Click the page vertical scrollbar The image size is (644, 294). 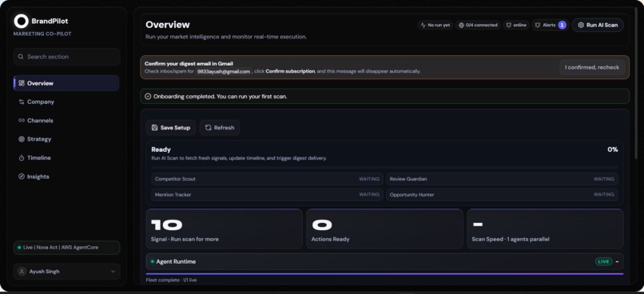click(x=636, y=84)
